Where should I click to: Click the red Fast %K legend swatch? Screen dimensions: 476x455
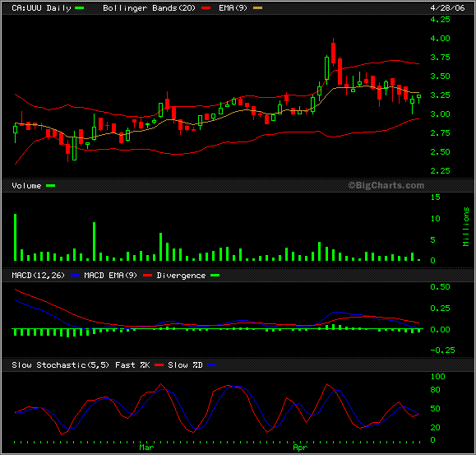pos(159,365)
